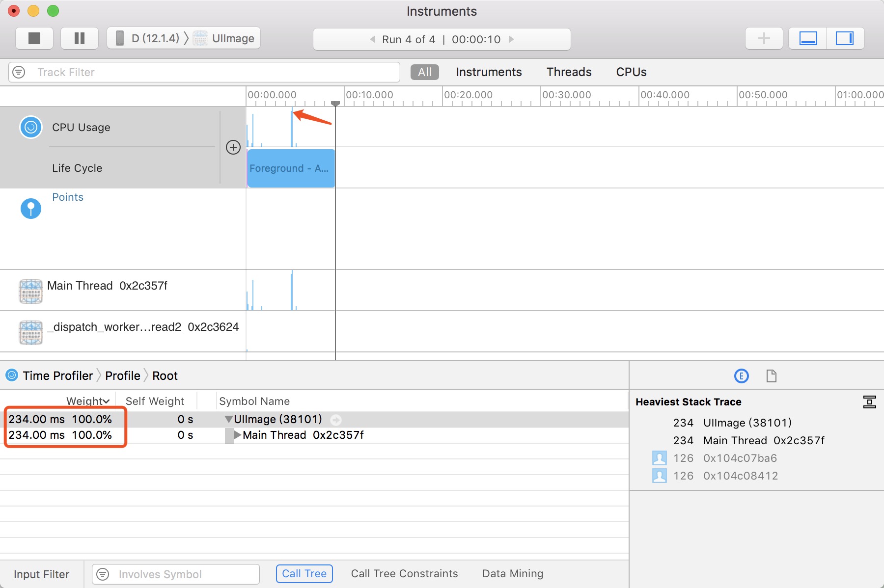Expand the Main Thread 0x2c357f row
The image size is (884, 588).
[238, 435]
